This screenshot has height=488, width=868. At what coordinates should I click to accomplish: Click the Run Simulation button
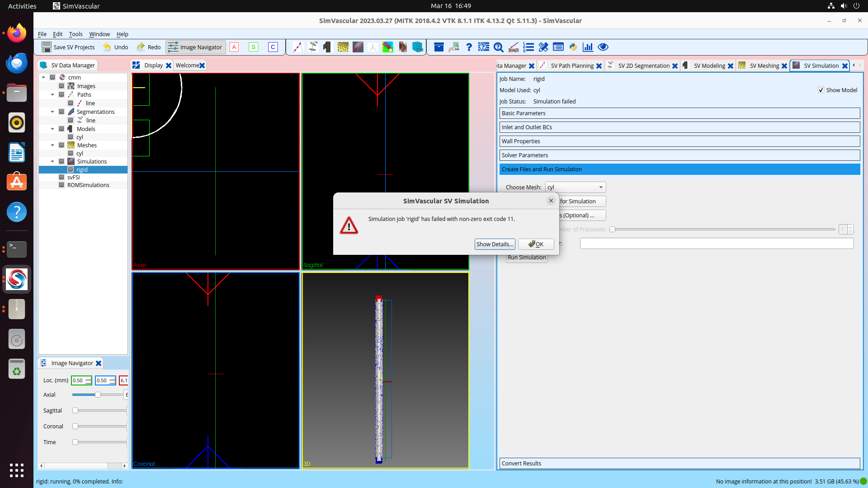[x=527, y=258]
